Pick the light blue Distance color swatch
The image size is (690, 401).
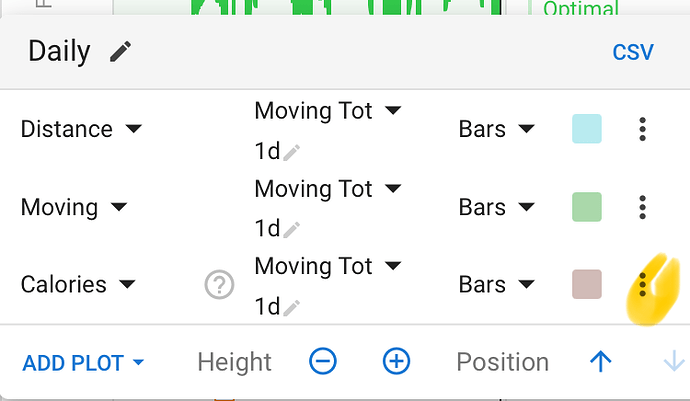586,129
